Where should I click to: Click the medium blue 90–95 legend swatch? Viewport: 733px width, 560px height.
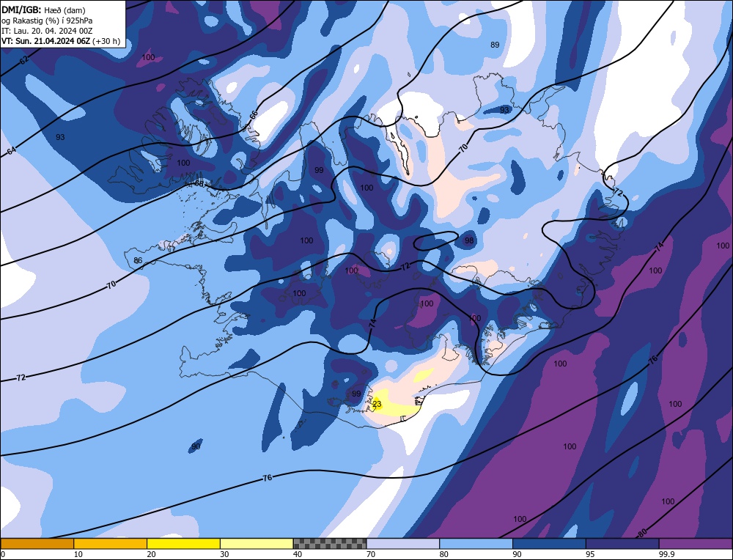click(549, 543)
